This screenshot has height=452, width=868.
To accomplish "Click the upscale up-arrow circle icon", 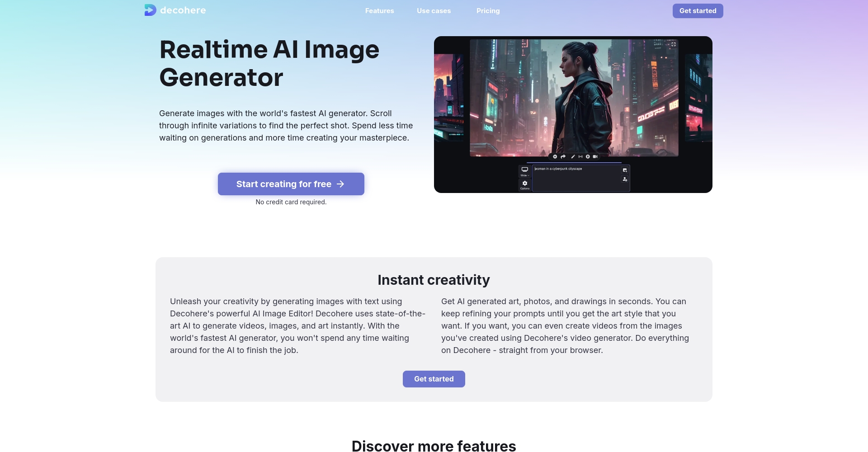I will [x=588, y=157].
